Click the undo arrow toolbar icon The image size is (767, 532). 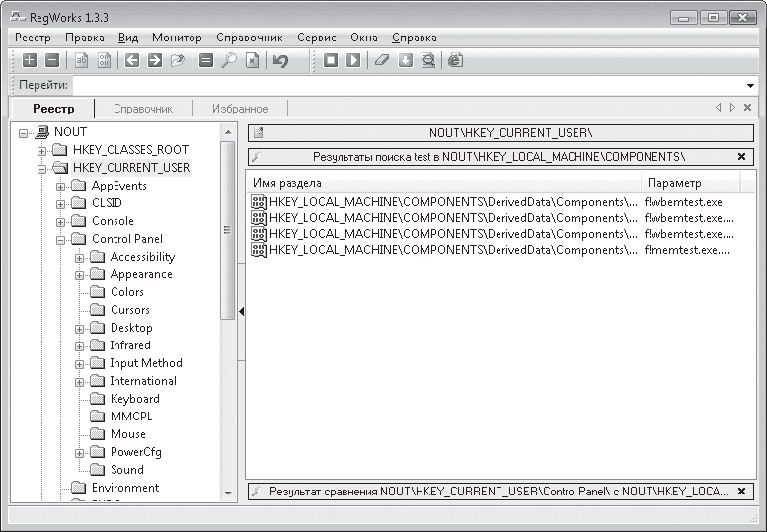point(281,61)
